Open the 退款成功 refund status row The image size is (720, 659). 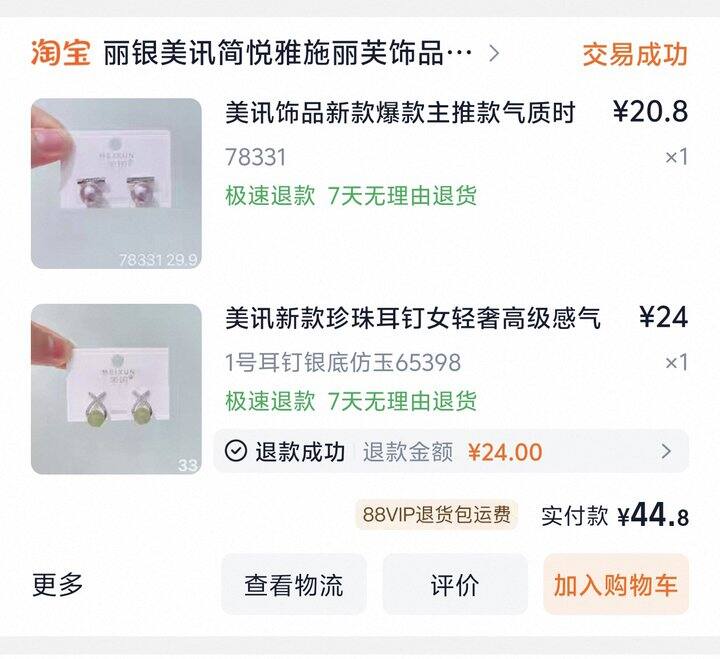click(451, 451)
